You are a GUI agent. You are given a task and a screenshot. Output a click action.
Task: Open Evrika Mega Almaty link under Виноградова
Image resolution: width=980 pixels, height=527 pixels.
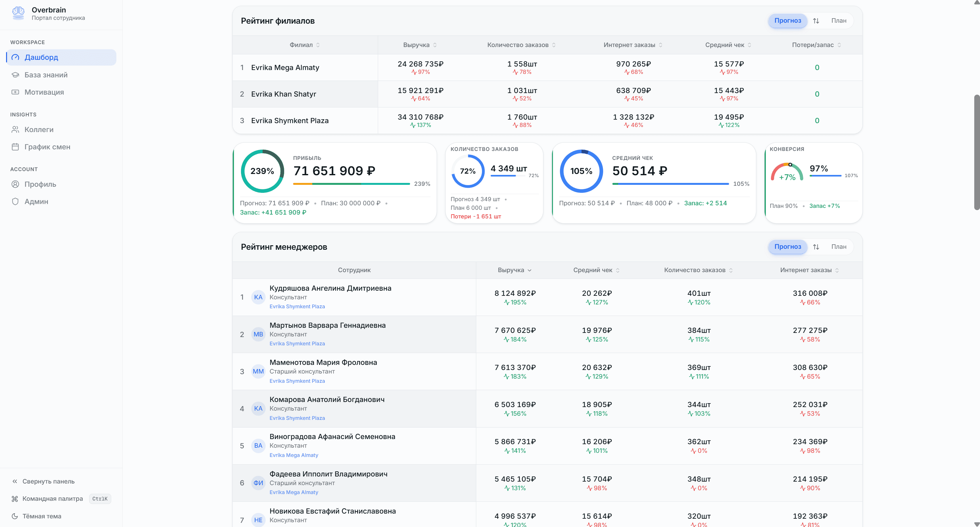point(294,455)
